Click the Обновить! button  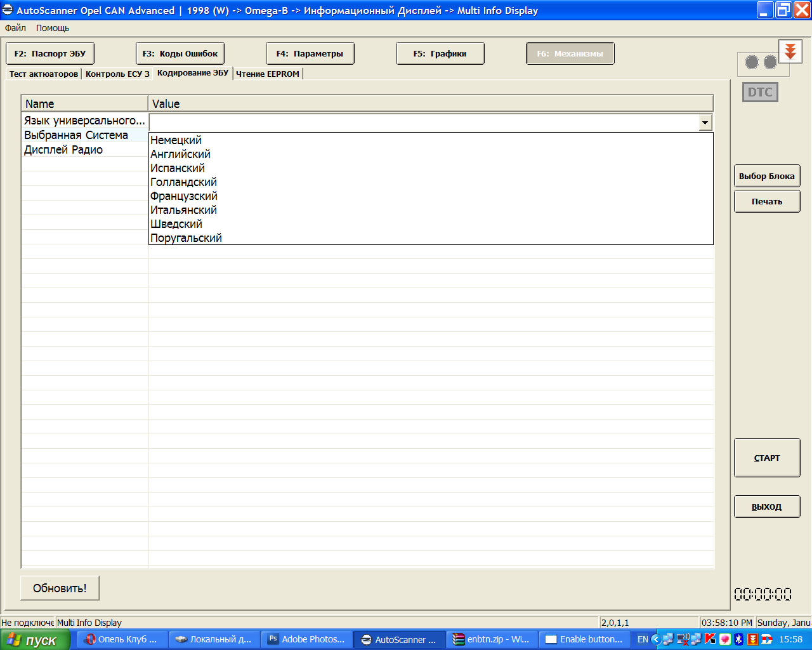coord(60,588)
